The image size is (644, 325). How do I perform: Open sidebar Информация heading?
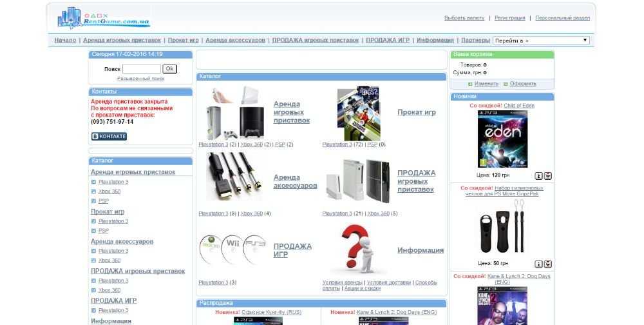pyautogui.click(x=111, y=321)
